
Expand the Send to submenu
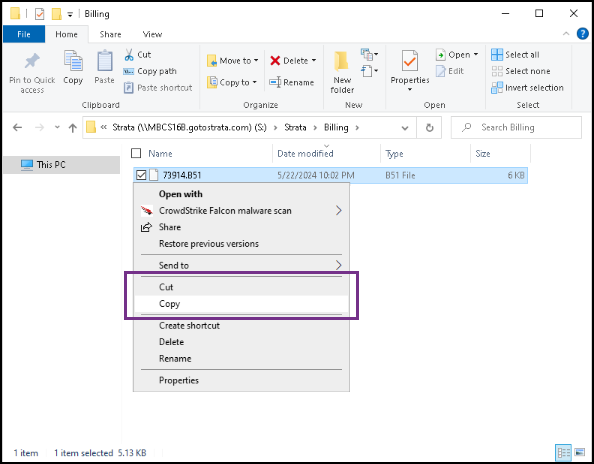[241, 265]
